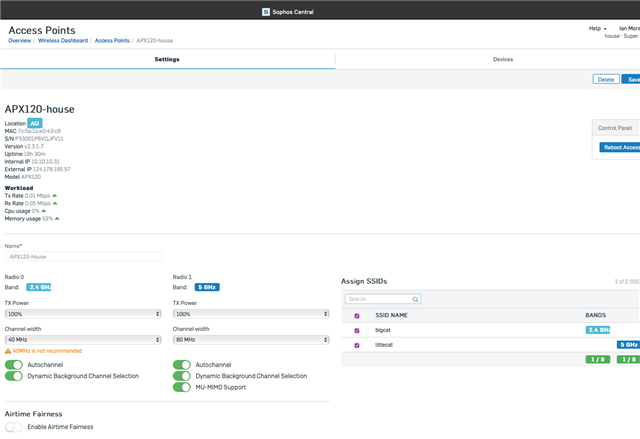Uncheck the bigcat SSID checkbox

[357, 330]
